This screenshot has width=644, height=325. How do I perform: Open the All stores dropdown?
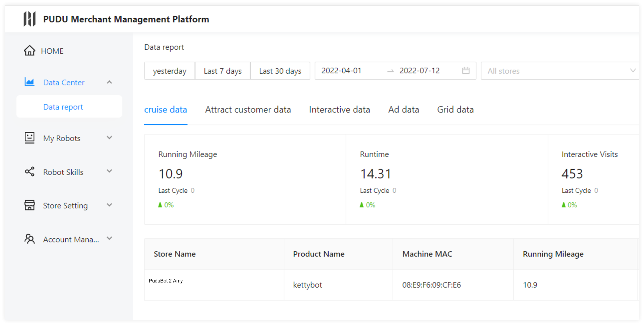click(x=559, y=71)
